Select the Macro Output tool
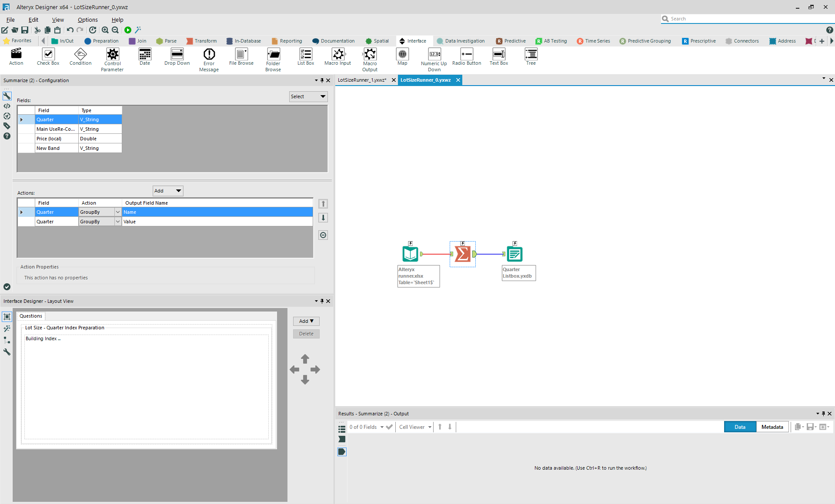The image size is (835, 504). (369, 58)
